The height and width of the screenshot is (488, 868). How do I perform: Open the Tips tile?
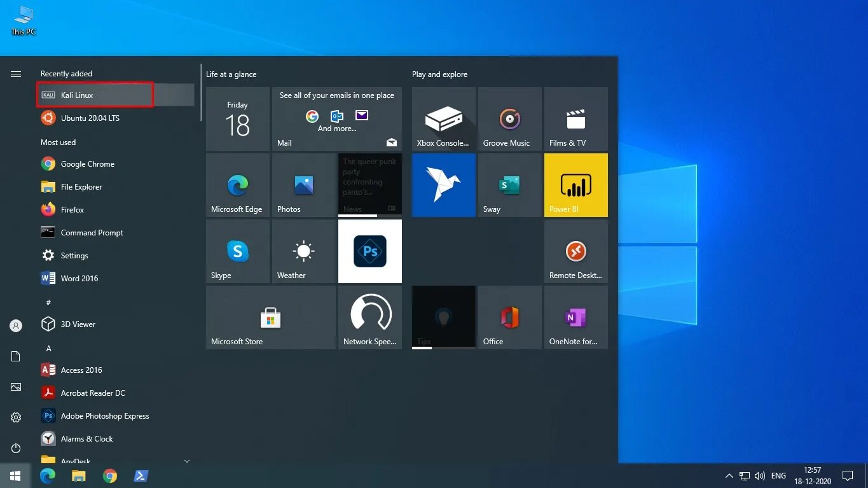(444, 317)
